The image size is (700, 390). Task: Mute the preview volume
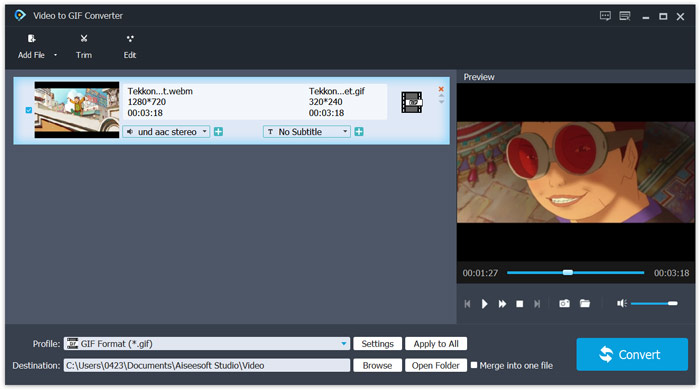click(622, 303)
